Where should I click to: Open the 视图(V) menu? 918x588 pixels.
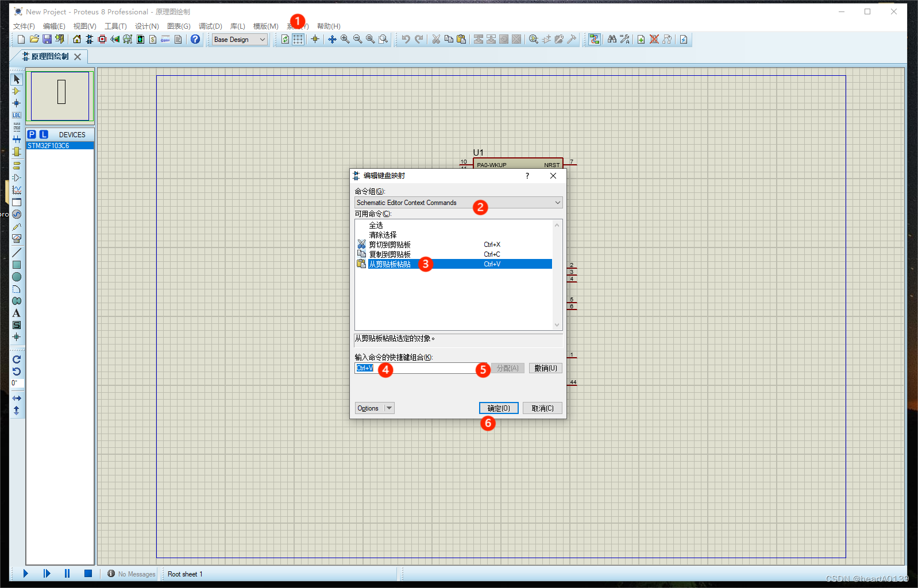pyautogui.click(x=84, y=26)
